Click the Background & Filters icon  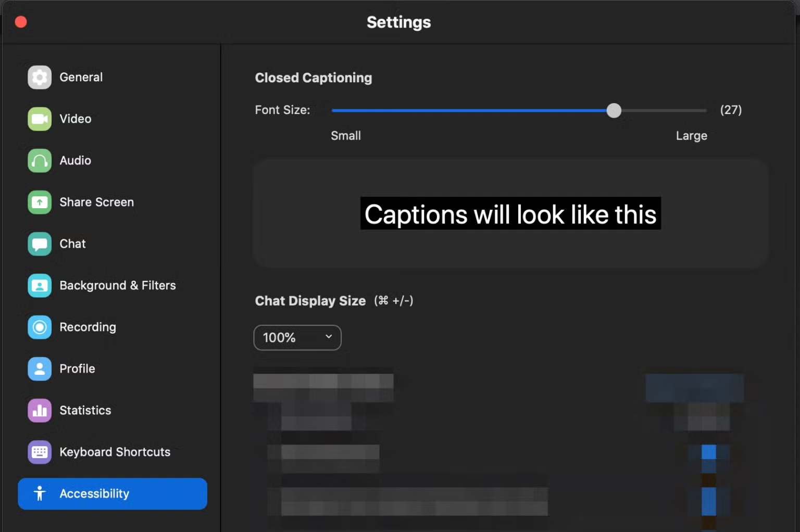(x=40, y=285)
